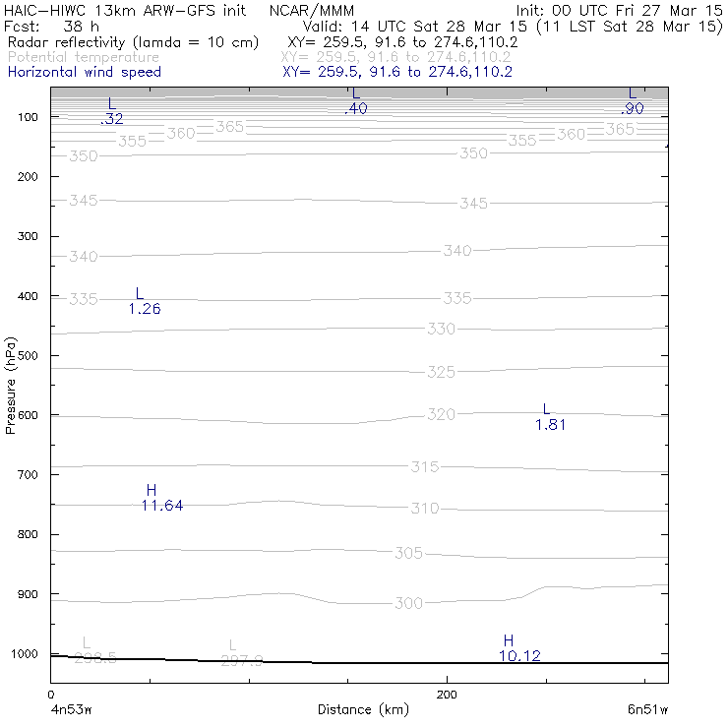Image resolution: width=728 pixels, height=728 pixels.
Task: Click the wind minimum labeled 'L 1.26'
Action: (145, 301)
